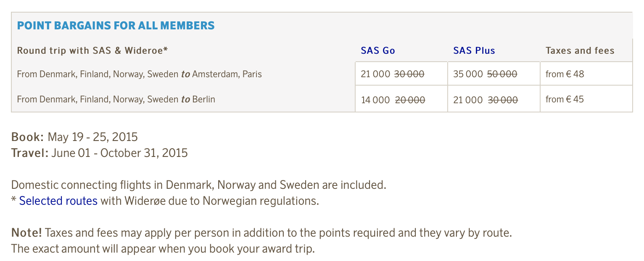Click the Taxes and fees column header
This screenshot has width=644, height=261.
click(580, 51)
